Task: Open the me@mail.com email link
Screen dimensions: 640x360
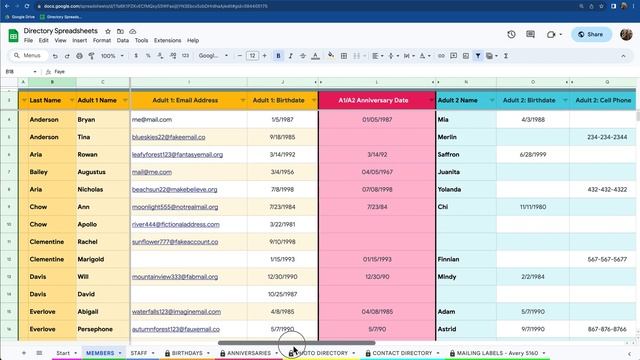Action: [x=152, y=120]
